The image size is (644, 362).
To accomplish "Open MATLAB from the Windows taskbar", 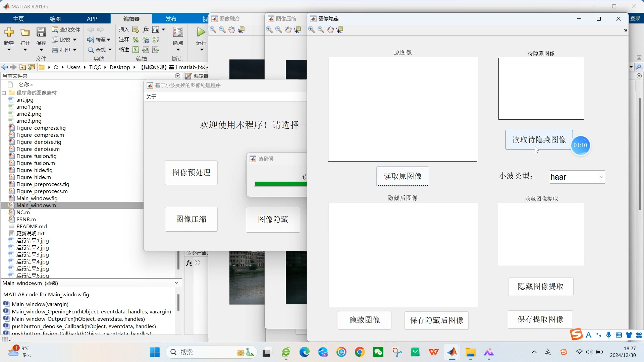I will coord(452,352).
